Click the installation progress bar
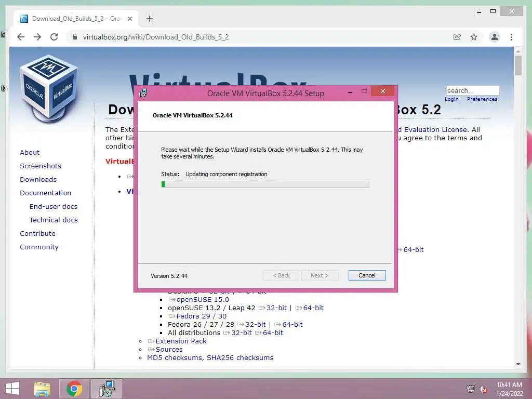Screen dimensions: 532x399 [x=265, y=184]
